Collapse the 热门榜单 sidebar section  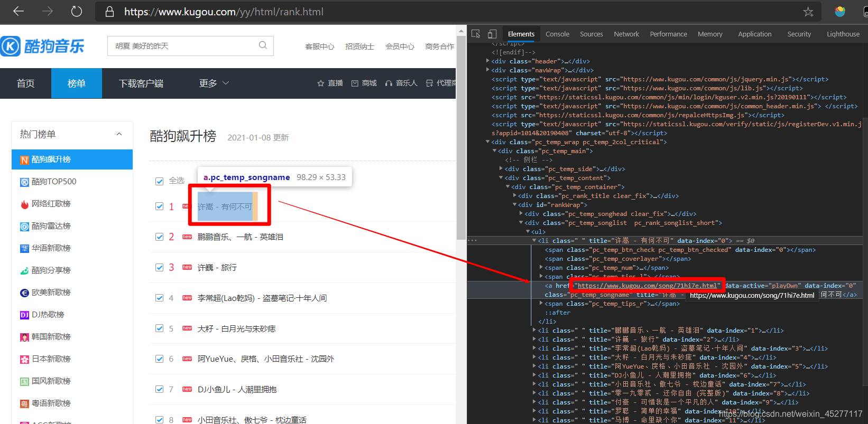119,134
